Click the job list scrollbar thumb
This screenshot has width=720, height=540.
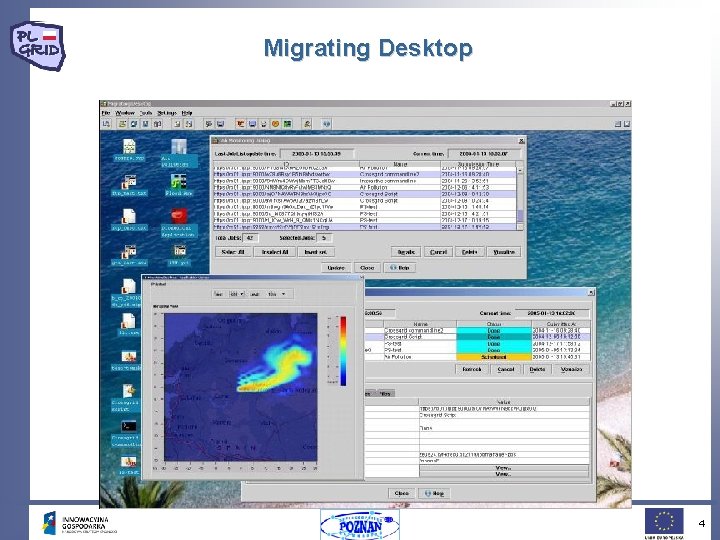click(520, 216)
